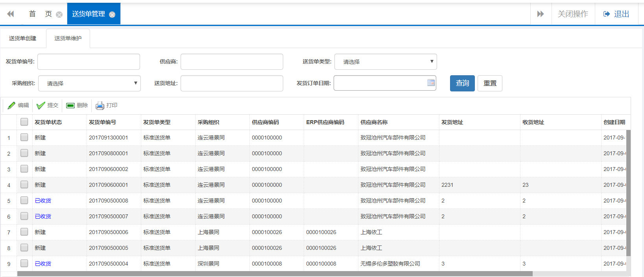Image resolution: width=644 pixels, height=277 pixels.
Task: Focus the 发货单编号 input field
Action: tap(89, 62)
